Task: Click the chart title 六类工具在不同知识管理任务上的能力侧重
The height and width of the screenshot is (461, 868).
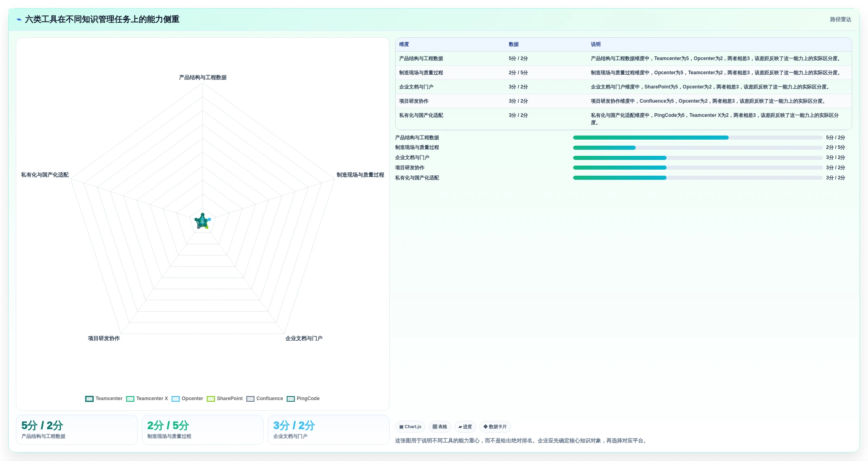Action: pos(102,19)
